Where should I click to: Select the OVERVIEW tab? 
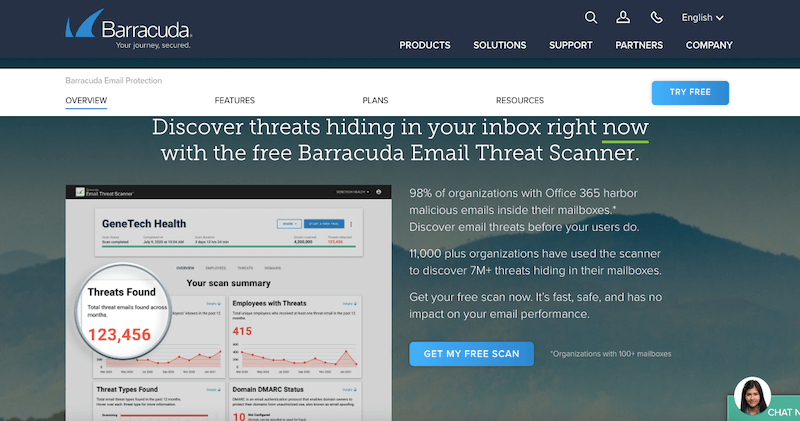tap(86, 101)
